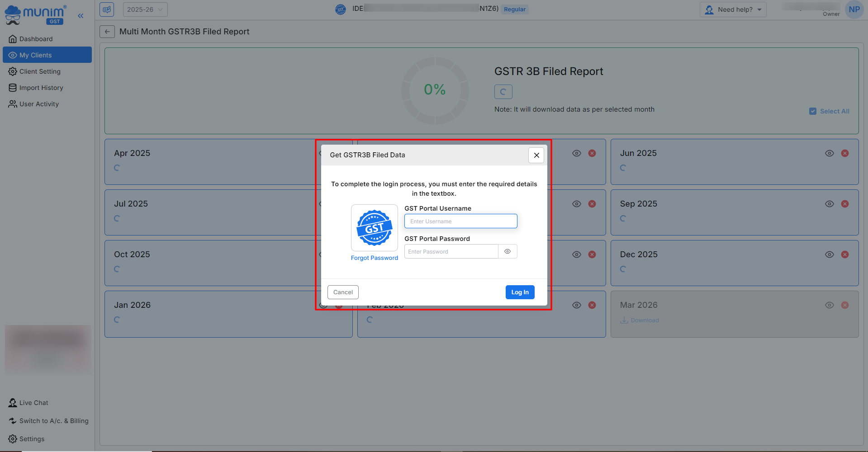
Task: Click the Cancel button in the dialog
Action: [343, 292]
